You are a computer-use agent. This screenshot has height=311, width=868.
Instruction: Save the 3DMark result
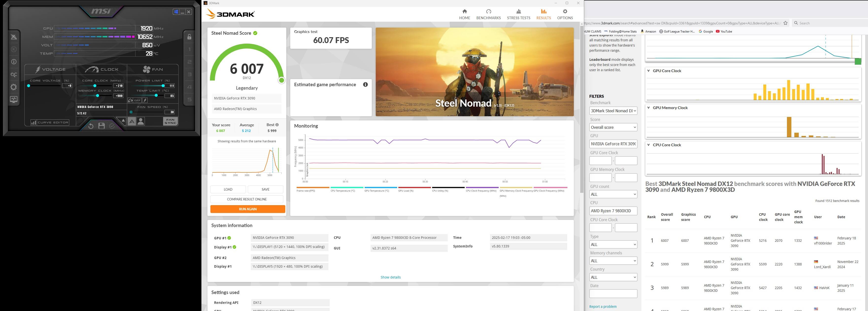[x=266, y=189]
